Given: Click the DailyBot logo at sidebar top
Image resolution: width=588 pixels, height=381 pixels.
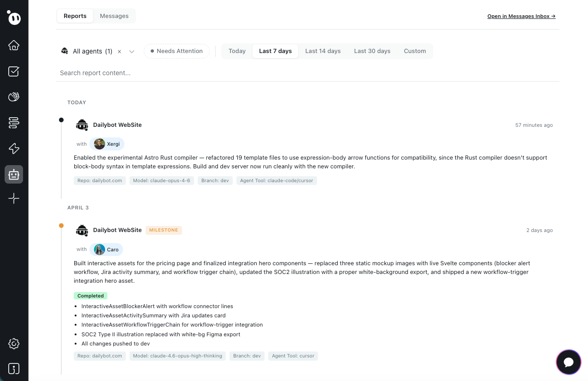Looking at the screenshot, I should click(x=14, y=18).
